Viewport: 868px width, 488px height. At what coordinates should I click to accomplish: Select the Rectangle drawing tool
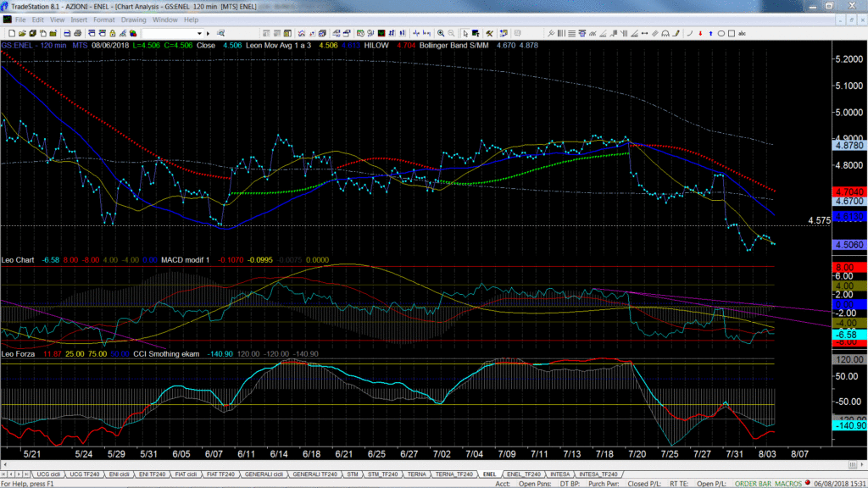732,34
